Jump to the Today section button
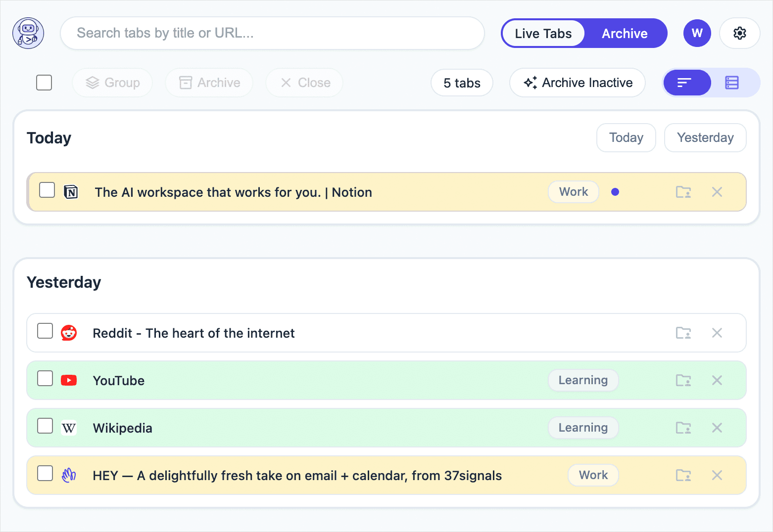This screenshot has height=532, width=773. point(626,137)
